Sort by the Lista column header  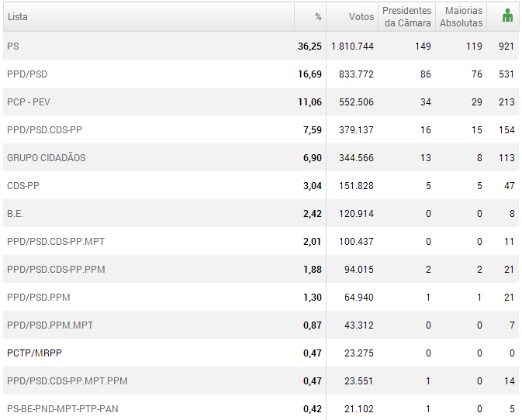18,16
